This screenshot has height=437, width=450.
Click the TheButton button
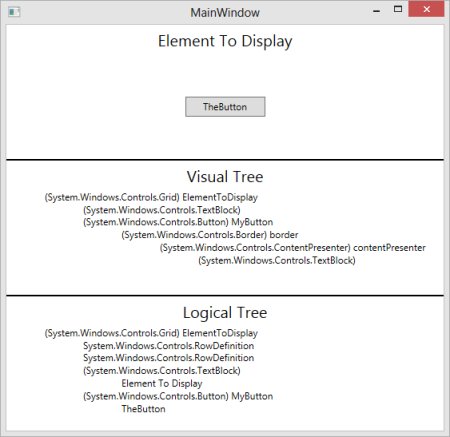[x=225, y=107]
